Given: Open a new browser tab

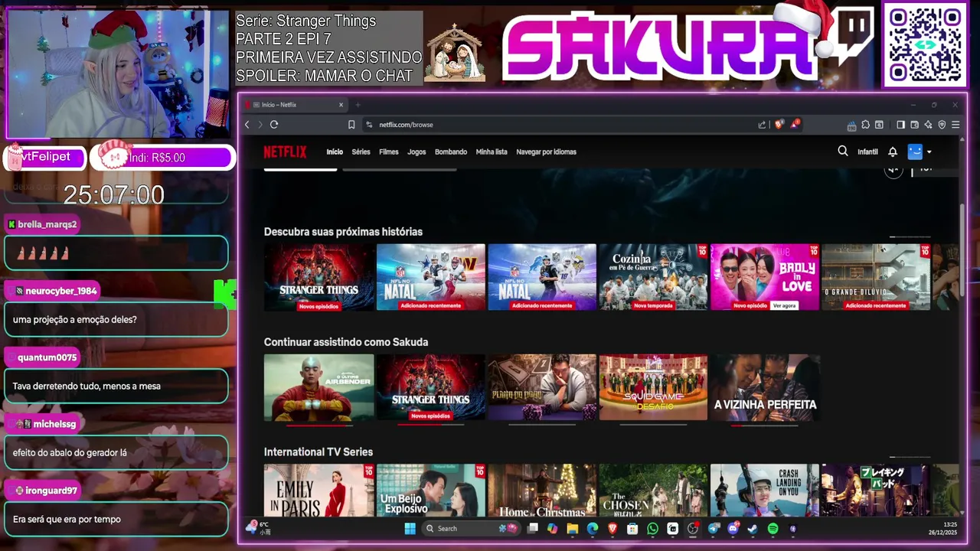Looking at the screenshot, I should [x=358, y=105].
